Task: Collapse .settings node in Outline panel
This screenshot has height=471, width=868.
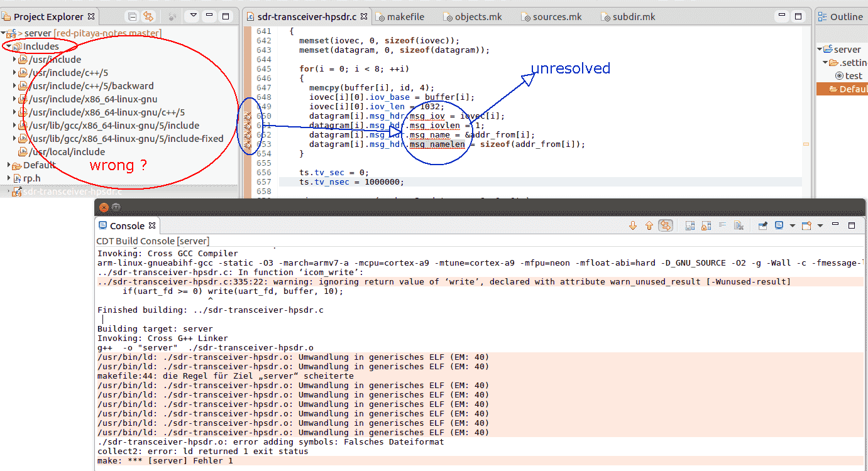Action: [825, 62]
